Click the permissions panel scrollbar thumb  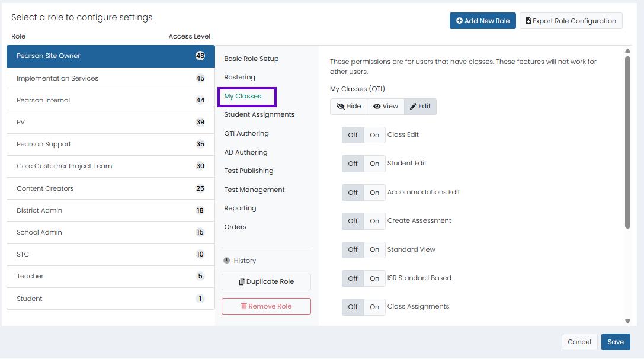point(627,143)
